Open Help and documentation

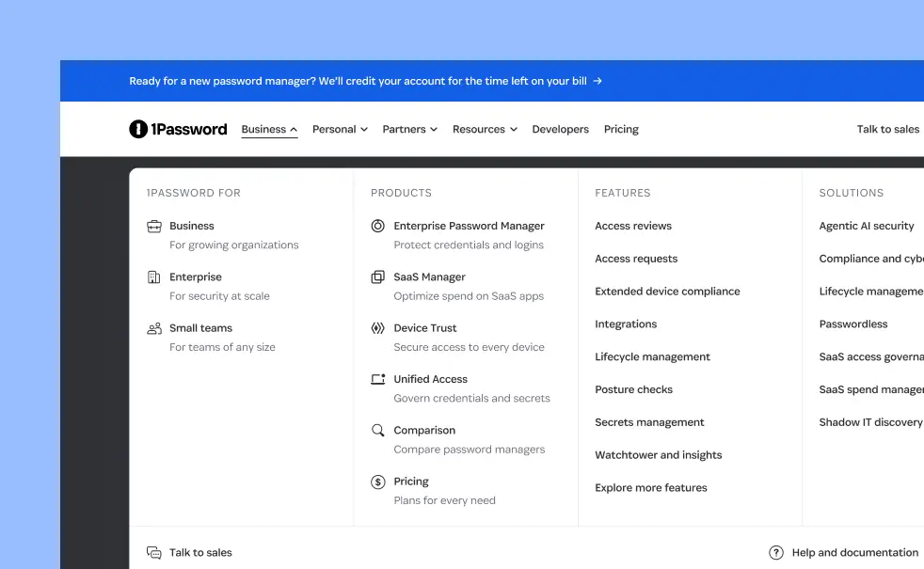pos(855,552)
